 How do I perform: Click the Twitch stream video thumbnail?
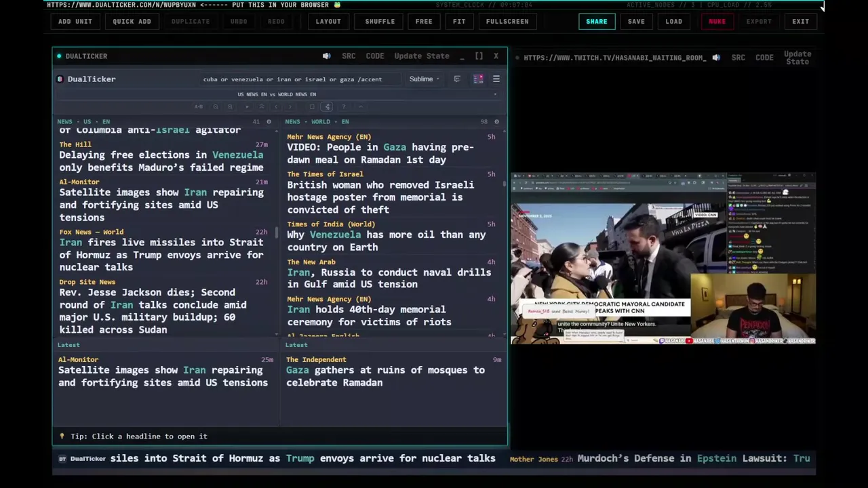[663, 259]
